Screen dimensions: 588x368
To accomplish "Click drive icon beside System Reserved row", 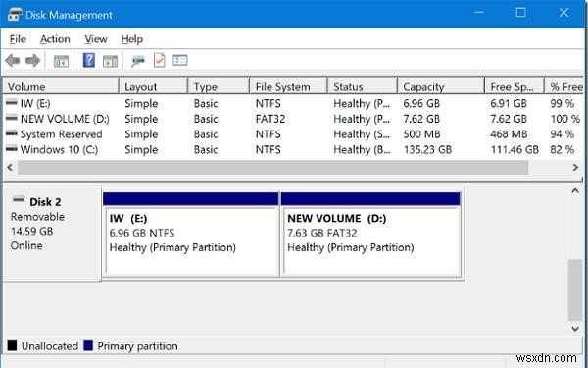I will pyautogui.click(x=12, y=133).
